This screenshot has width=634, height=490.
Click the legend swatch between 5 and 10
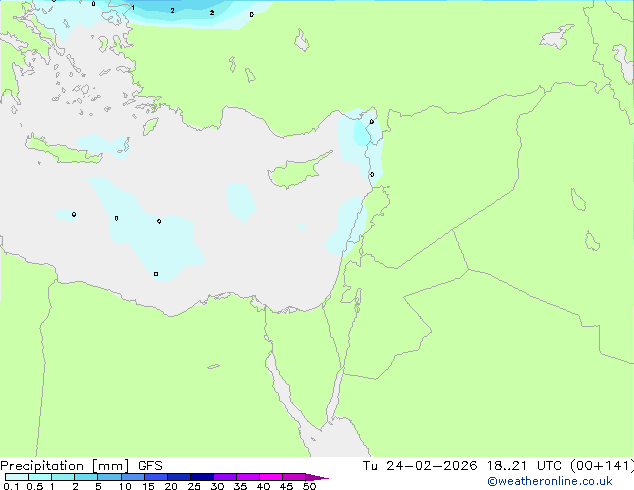[x=109, y=477]
